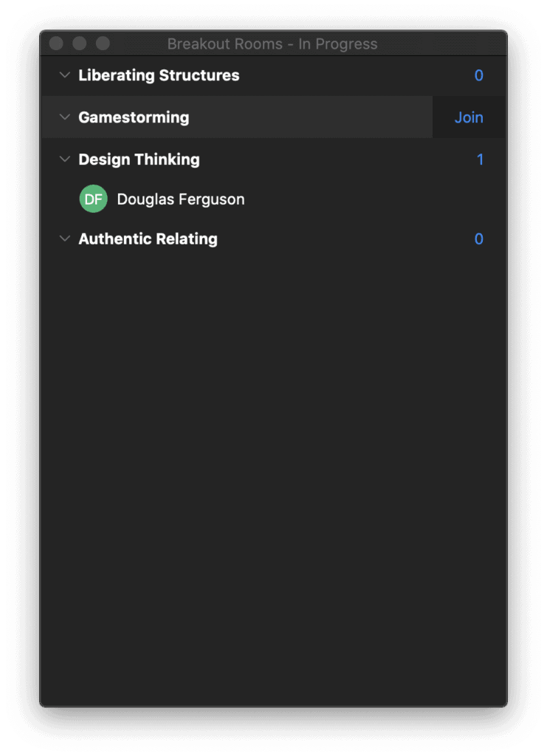Image resolution: width=547 pixels, height=756 pixels.
Task: Select the Design Thinking room name
Action: pos(139,159)
